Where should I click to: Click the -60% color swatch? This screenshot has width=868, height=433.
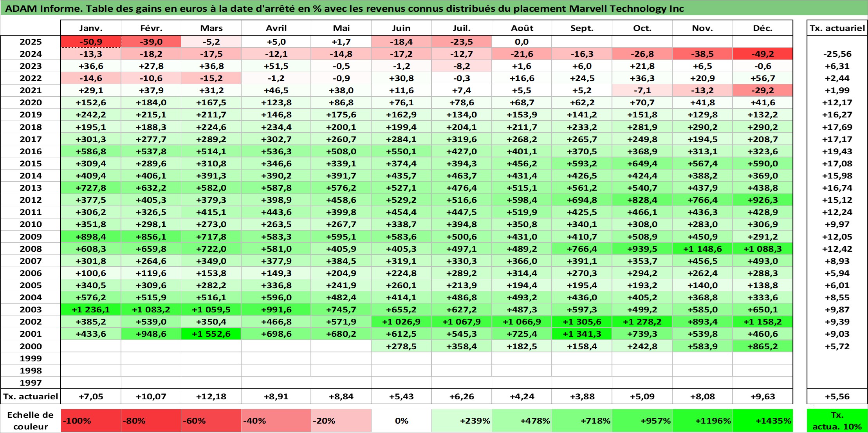pos(211,421)
